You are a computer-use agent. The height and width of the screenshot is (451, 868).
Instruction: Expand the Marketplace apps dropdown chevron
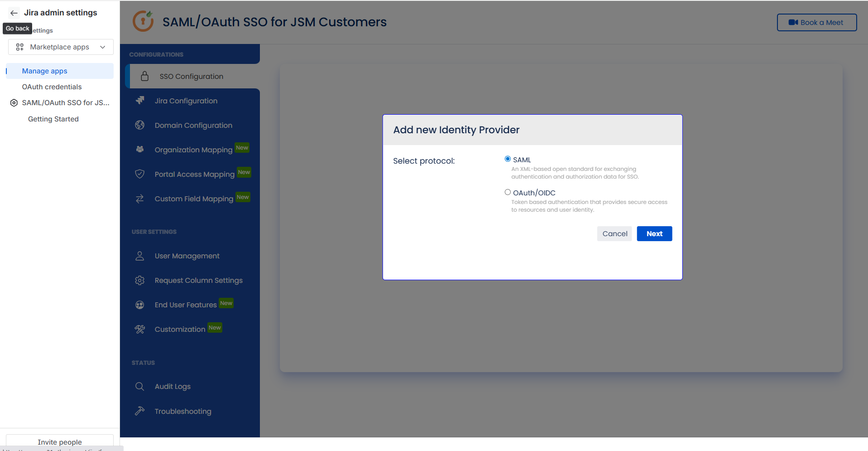[103, 47]
